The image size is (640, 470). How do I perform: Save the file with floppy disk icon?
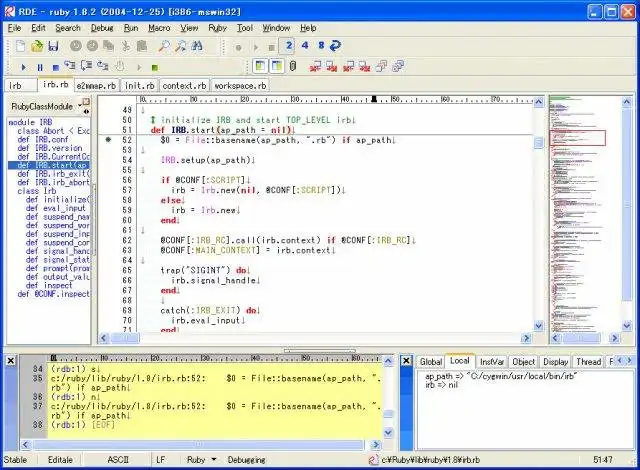click(53, 46)
